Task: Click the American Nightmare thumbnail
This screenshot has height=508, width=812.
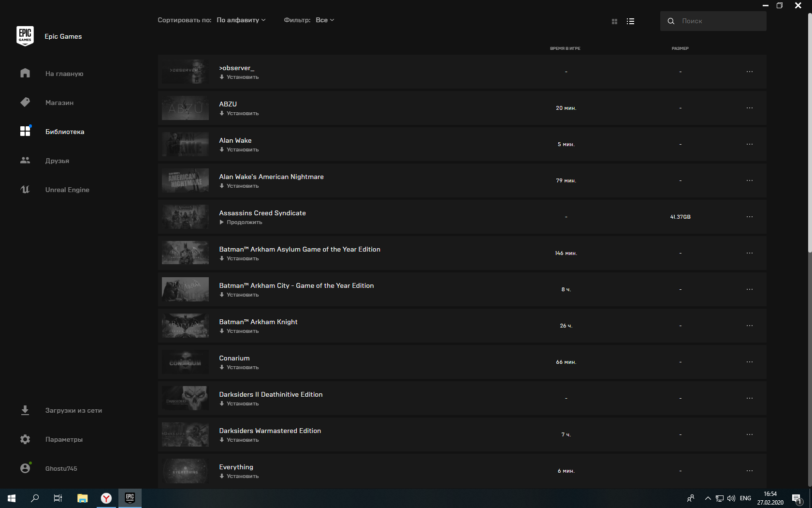Action: coord(185,180)
